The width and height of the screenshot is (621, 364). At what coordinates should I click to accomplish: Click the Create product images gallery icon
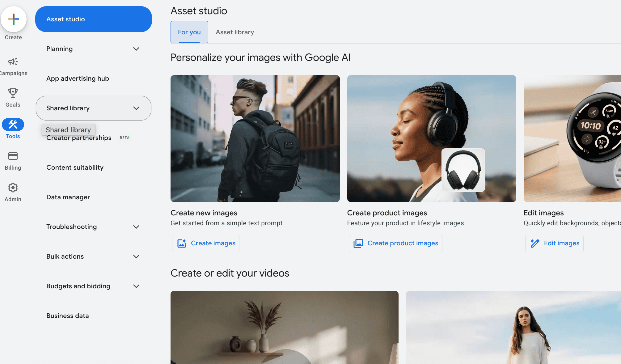click(358, 243)
